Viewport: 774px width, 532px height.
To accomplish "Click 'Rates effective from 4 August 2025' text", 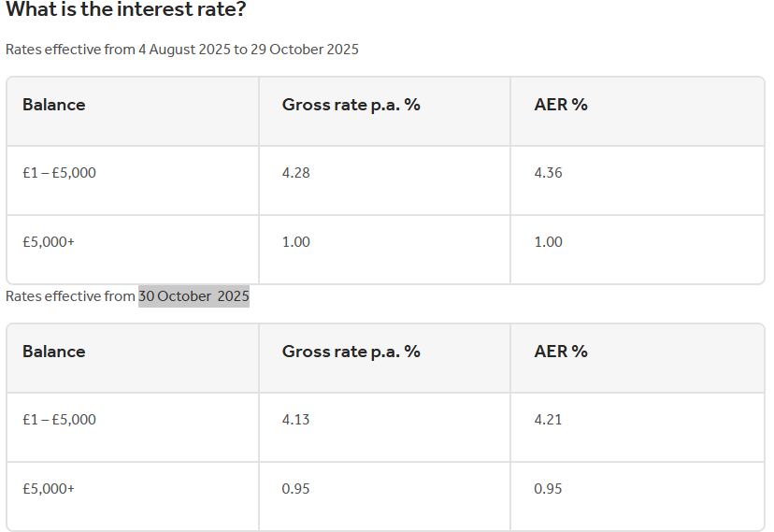I will pos(118,50).
